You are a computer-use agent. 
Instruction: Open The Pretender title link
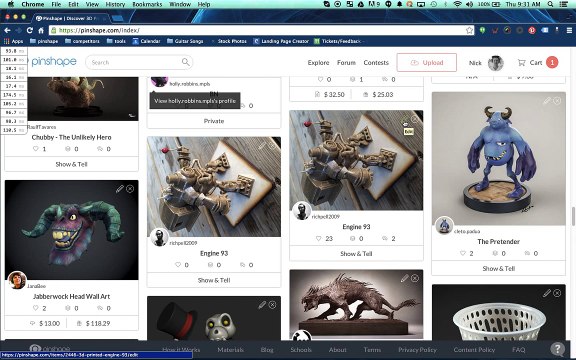tap(498, 241)
